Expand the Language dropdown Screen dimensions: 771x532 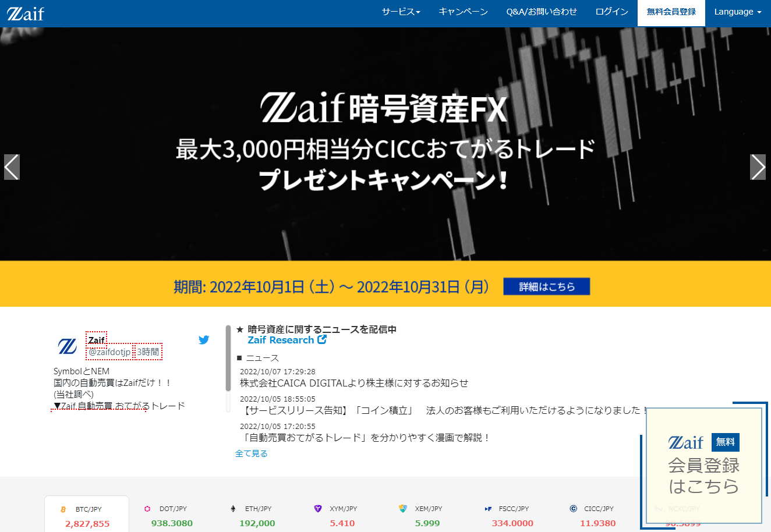737,10
